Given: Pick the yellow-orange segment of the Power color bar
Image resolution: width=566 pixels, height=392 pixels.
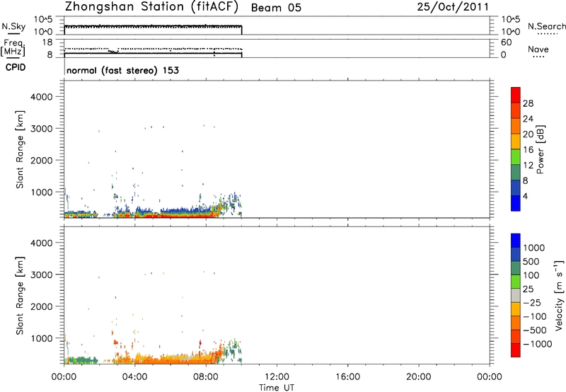Looking at the screenshot, I should (516, 142).
